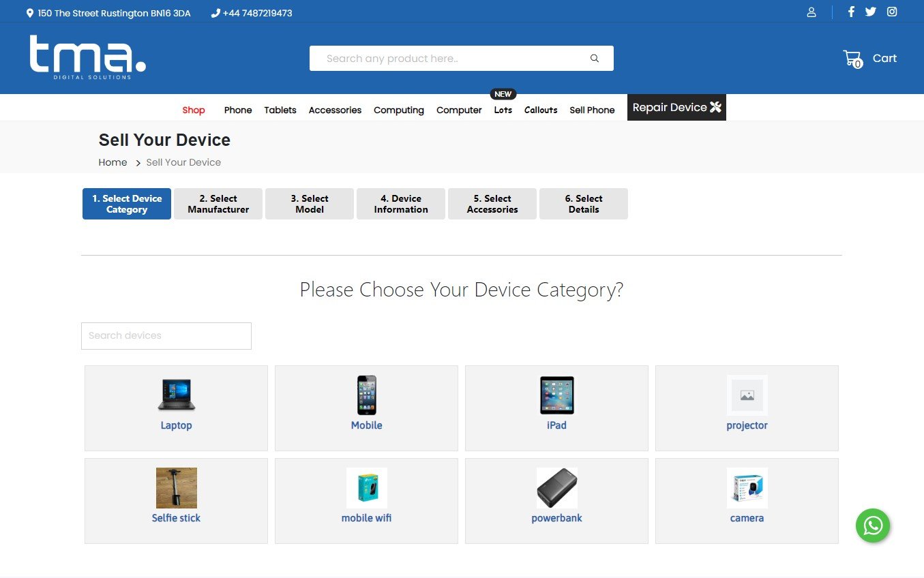Open the Twitter social icon

point(871,12)
